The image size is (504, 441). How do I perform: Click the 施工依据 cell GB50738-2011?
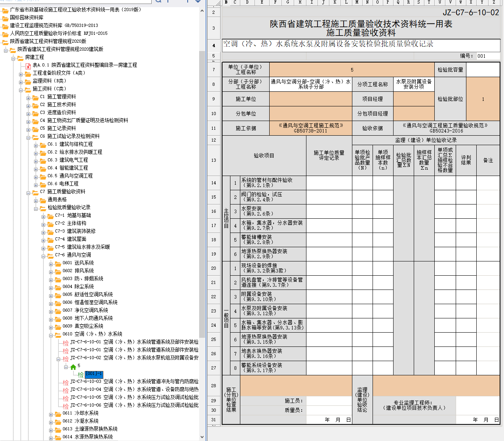coord(311,128)
